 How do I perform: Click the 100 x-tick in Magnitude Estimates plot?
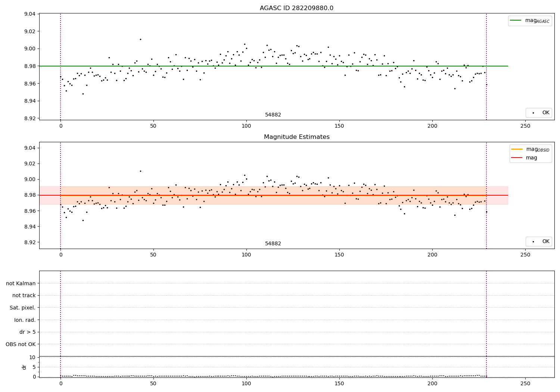(x=246, y=255)
